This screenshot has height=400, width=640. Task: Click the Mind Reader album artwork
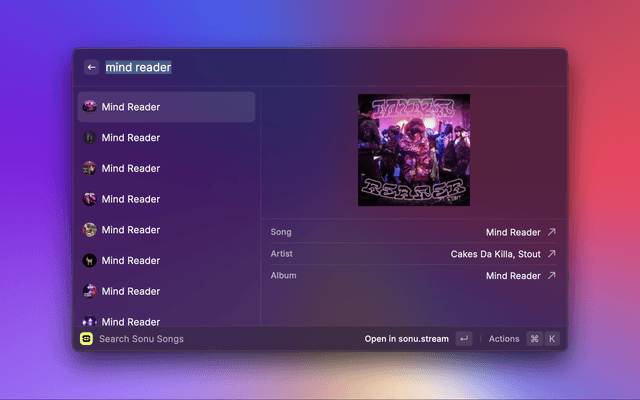pos(414,150)
